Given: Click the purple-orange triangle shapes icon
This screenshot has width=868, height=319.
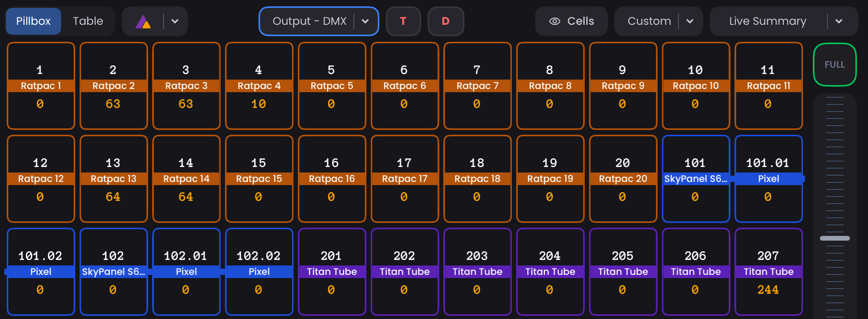Looking at the screenshot, I should coord(143,21).
